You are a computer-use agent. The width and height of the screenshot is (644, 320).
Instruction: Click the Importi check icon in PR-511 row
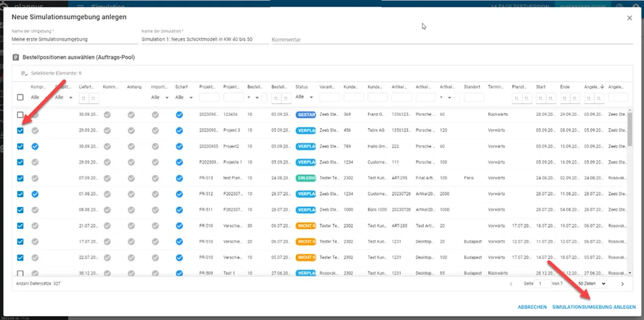155,210
